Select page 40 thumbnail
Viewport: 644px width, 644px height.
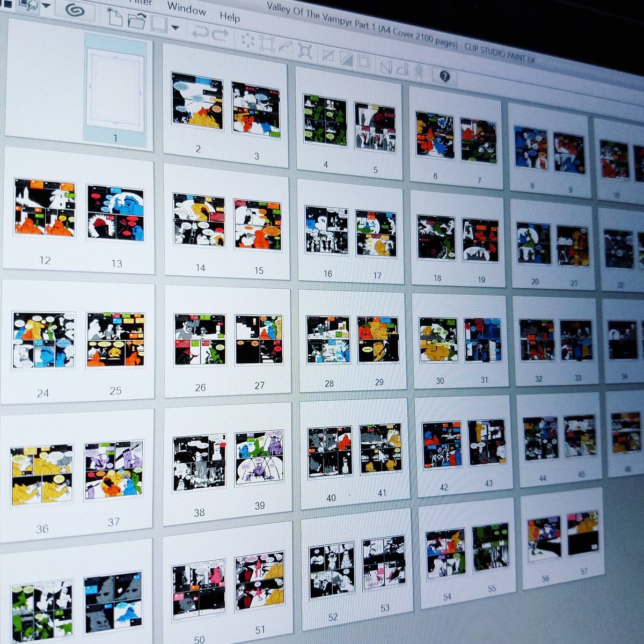coord(330,452)
